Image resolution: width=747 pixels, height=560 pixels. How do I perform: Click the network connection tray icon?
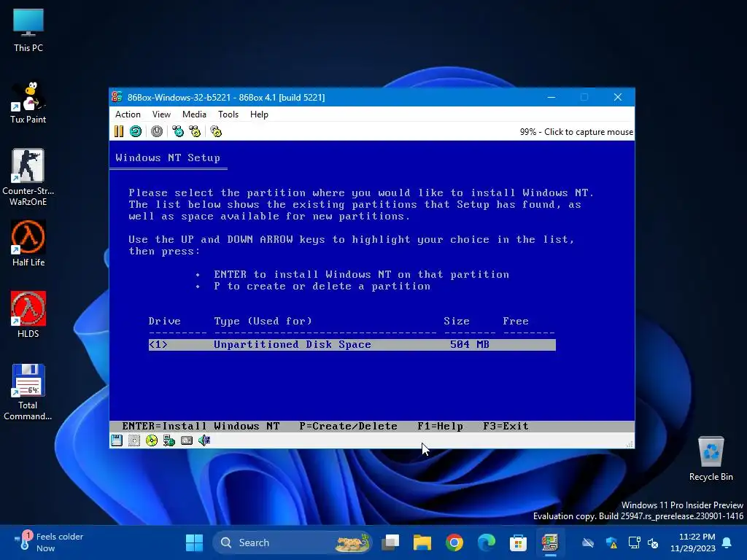634,542
